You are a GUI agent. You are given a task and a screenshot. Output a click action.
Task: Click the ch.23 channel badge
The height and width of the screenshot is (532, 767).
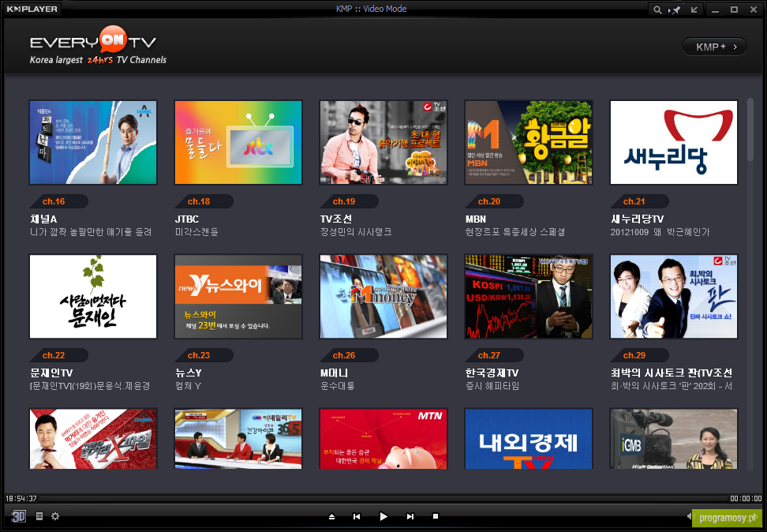click(x=204, y=355)
